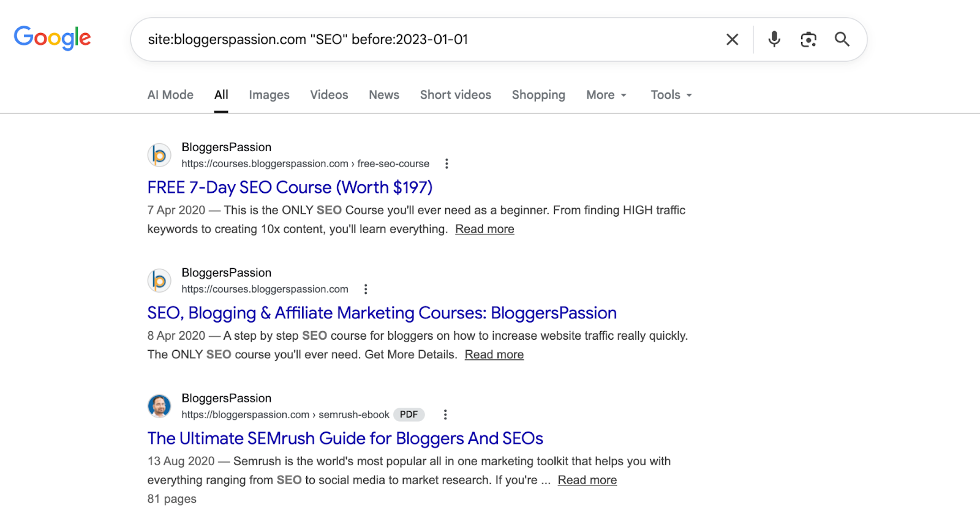Open options menu for free-seo-course result
This screenshot has width=980, height=513.
click(447, 164)
